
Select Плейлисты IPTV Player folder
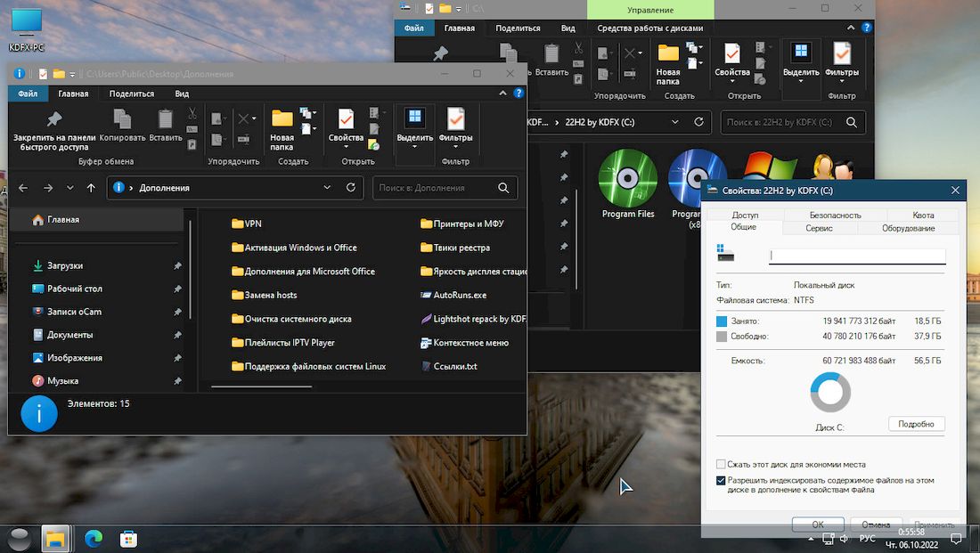tap(282, 343)
